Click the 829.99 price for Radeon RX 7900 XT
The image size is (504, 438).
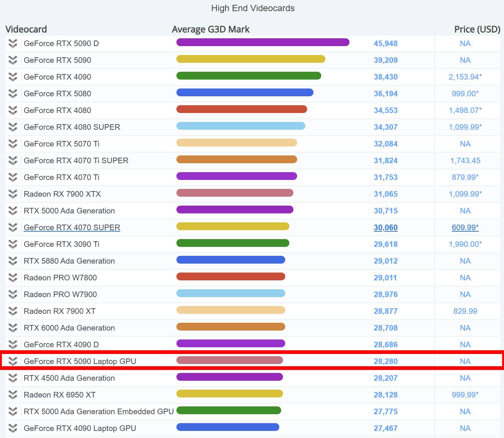[465, 311]
